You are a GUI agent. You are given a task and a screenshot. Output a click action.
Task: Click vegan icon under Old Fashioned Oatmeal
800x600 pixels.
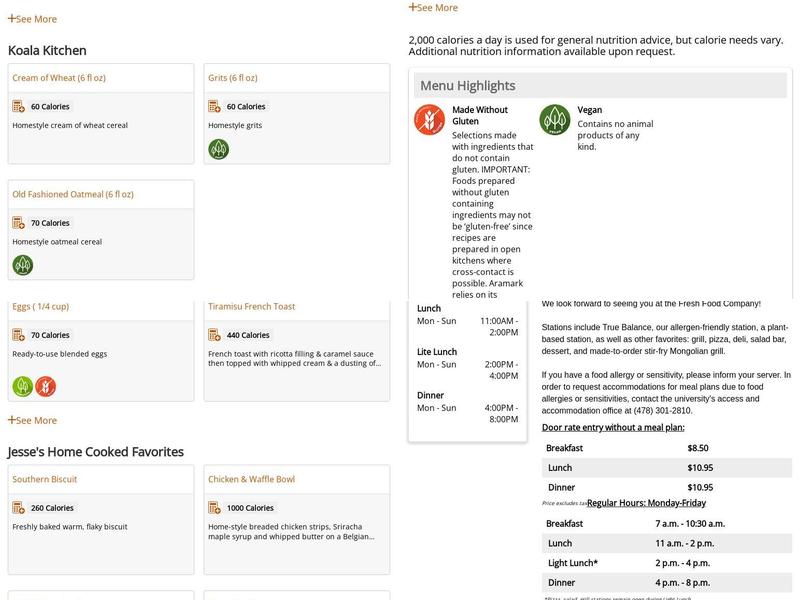pyautogui.click(x=22, y=265)
